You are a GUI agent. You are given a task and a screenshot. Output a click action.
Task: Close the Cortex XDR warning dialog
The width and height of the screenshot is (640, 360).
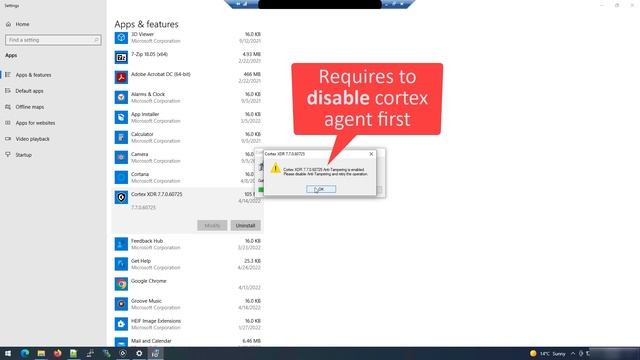371,154
